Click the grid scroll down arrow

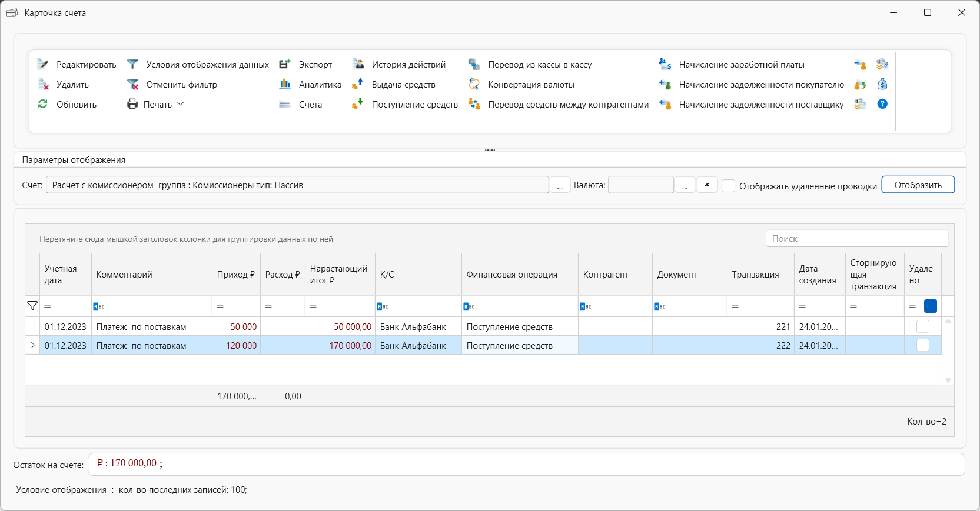(x=948, y=380)
